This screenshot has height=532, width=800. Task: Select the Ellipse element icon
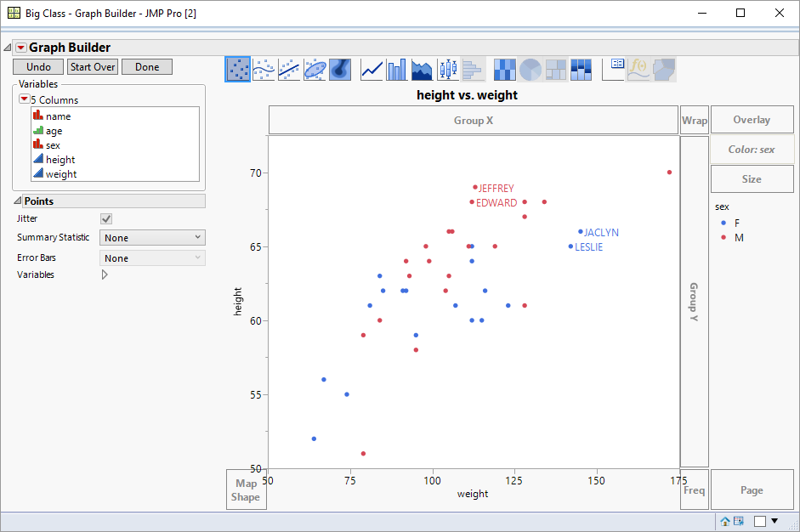tap(315, 69)
